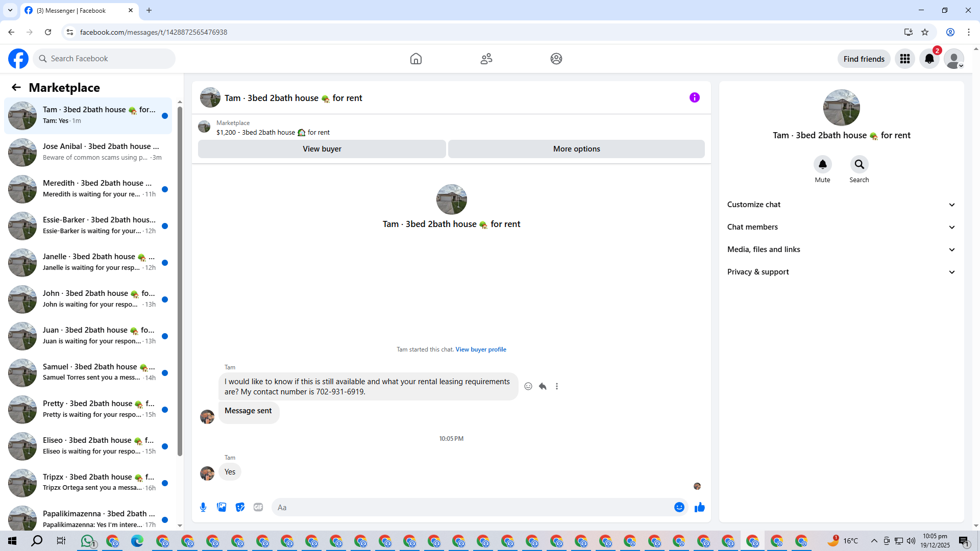React to Tam's message with emoji

coord(528,386)
